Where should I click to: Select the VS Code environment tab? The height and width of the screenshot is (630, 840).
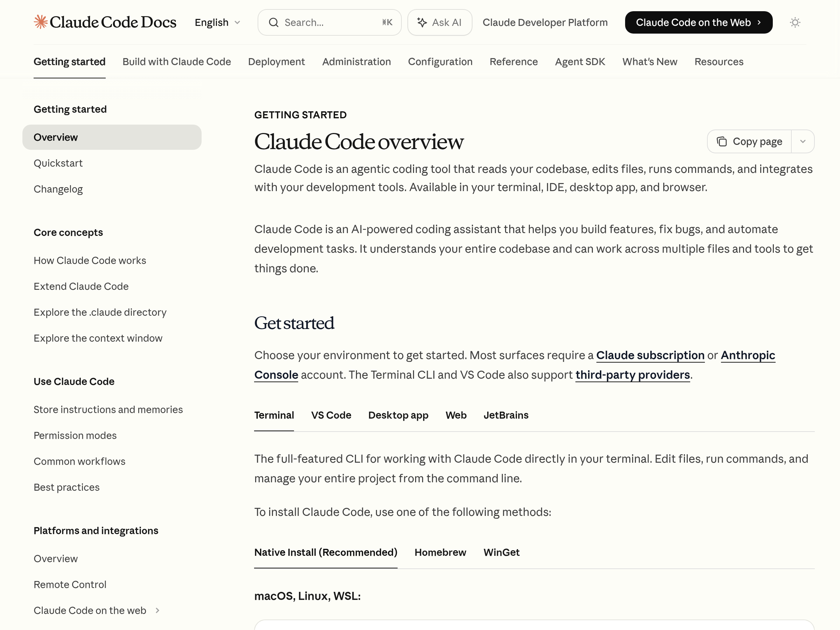331,415
